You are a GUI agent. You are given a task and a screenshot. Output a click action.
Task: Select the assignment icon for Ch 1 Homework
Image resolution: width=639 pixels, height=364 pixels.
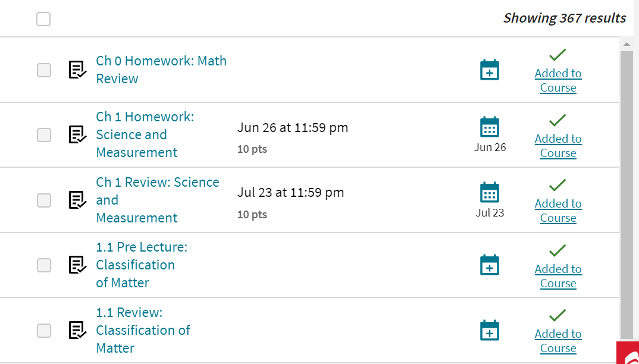point(77,135)
